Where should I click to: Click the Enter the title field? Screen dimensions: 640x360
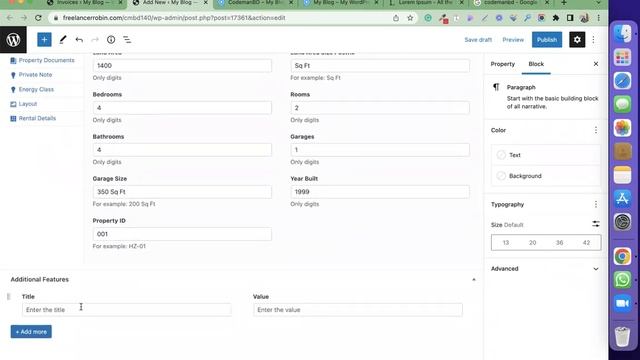(x=127, y=310)
